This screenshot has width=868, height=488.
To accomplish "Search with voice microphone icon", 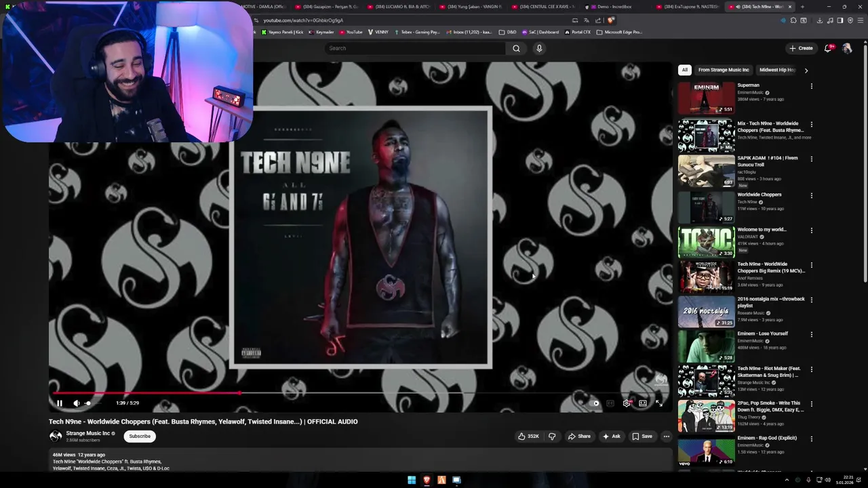I will click(x=539, y=48).
